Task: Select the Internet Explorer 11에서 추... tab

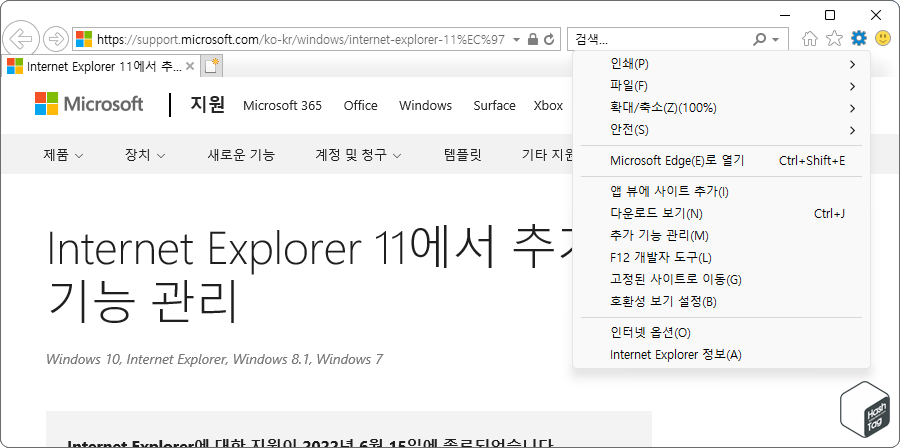Action: (101, 66)
